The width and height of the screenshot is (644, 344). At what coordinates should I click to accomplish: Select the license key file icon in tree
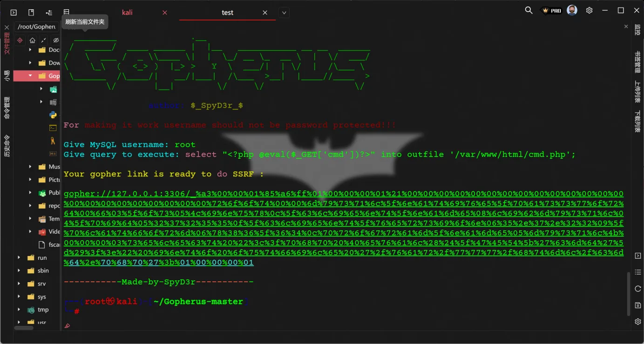coord(53,141)
